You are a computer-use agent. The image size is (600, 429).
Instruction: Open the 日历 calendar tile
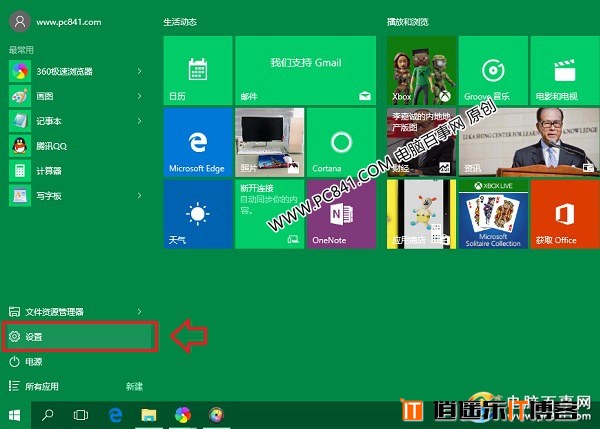[x=198, y=70]
